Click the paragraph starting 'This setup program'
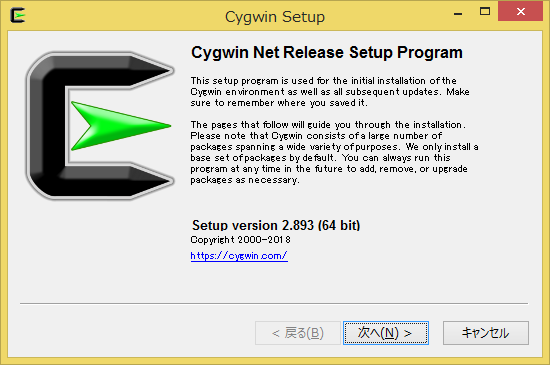Screen dimensions: 550x365 [330, 92]
